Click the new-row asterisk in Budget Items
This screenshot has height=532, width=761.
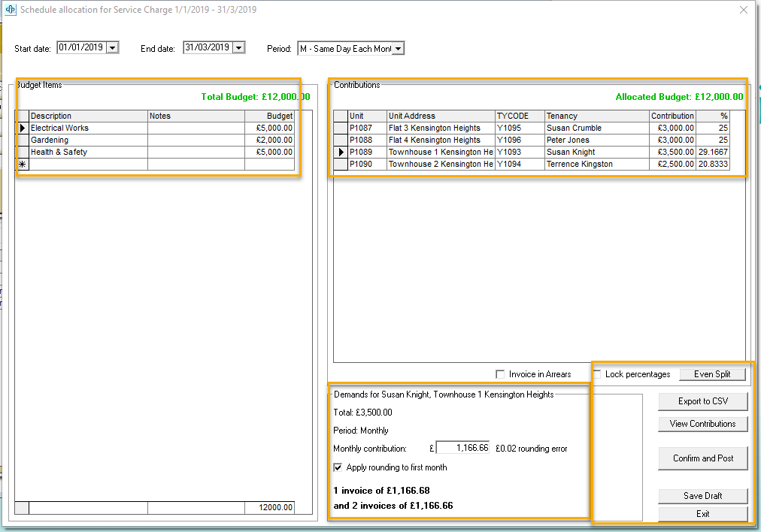[x=23, y=165]
